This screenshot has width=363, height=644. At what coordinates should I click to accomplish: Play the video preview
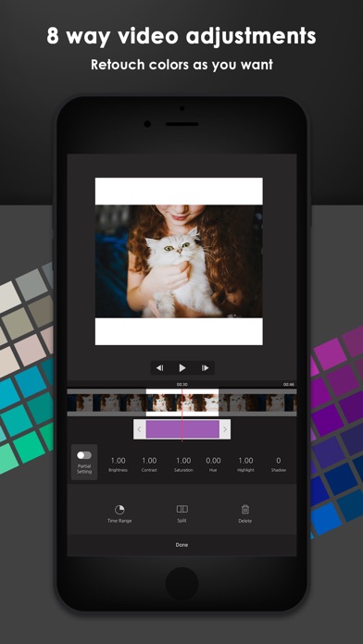coord(182,368)
